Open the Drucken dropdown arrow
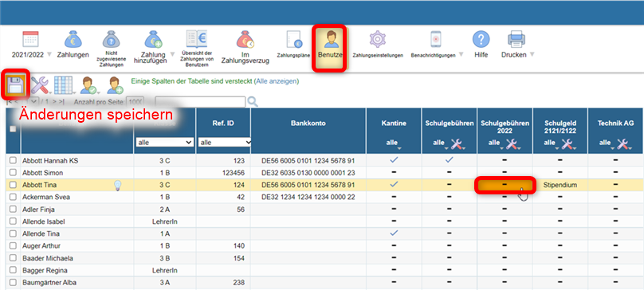Image resolution: width=644 pixels, height=290 pixels. [532, 55]
